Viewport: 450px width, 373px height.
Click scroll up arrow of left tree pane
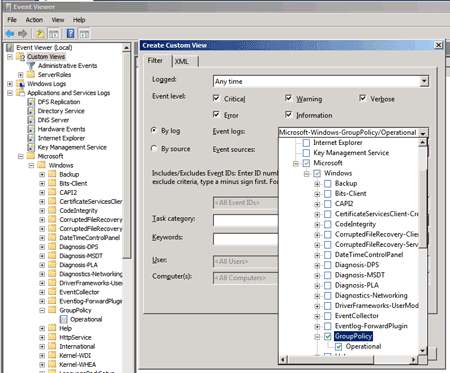point(126,48)
